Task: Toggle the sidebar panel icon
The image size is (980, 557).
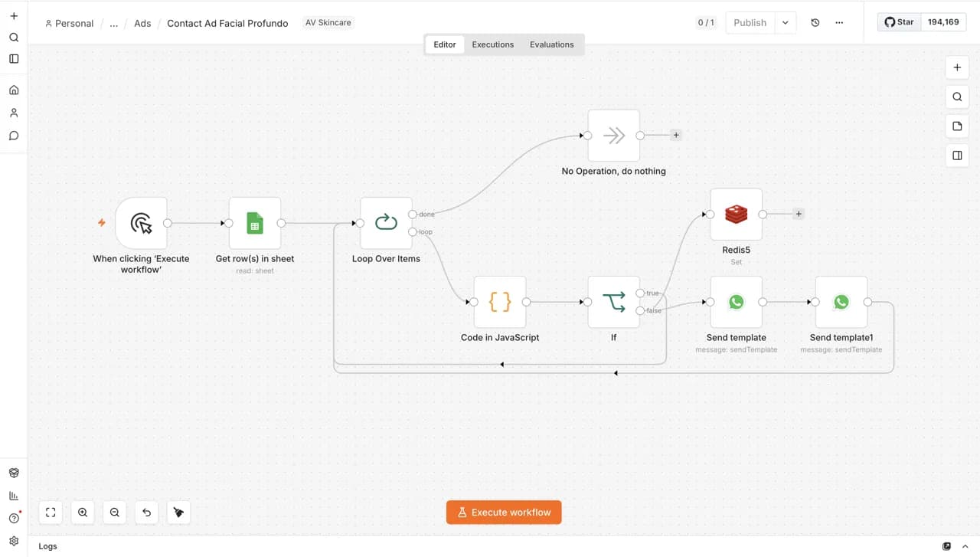Action: pyautogui.click(x=14, y=58)
